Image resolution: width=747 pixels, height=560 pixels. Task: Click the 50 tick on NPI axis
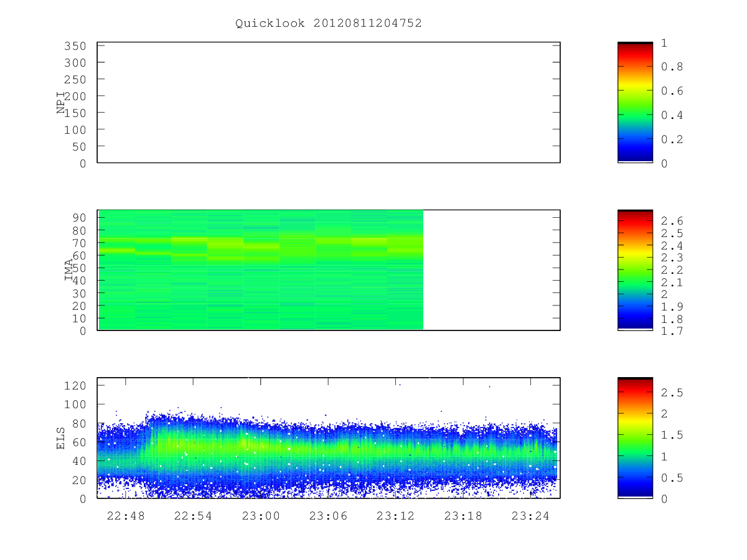[x=80, y=147]
